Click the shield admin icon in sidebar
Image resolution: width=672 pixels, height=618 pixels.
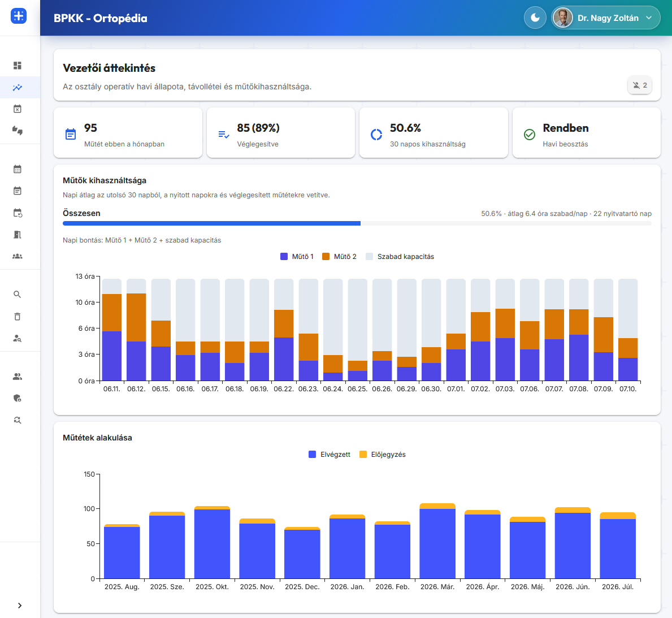17,399
